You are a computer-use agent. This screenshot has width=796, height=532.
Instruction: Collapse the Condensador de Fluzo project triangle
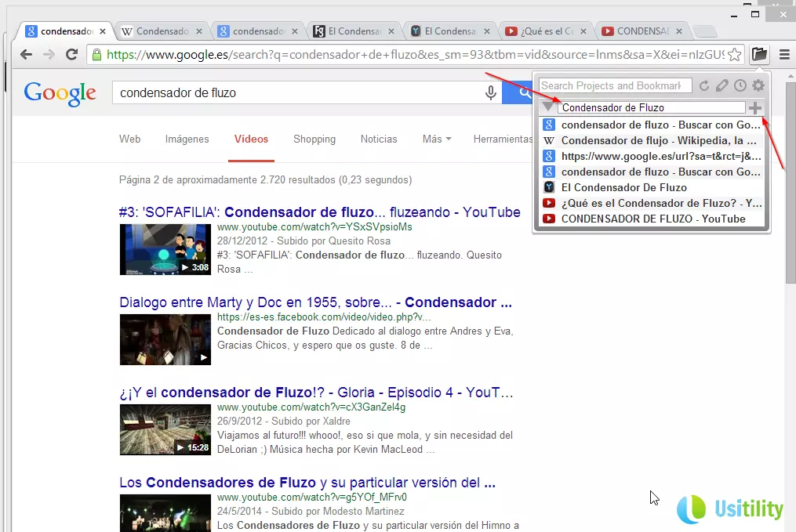pos(548,107)
